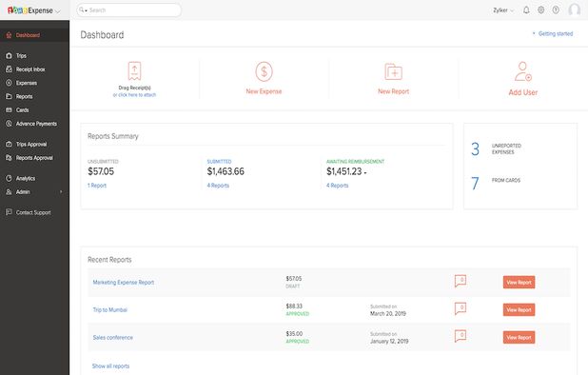Expand the Admin submenu arrow
This screenshot has height=375, width=588.
[x=61, y=192]
